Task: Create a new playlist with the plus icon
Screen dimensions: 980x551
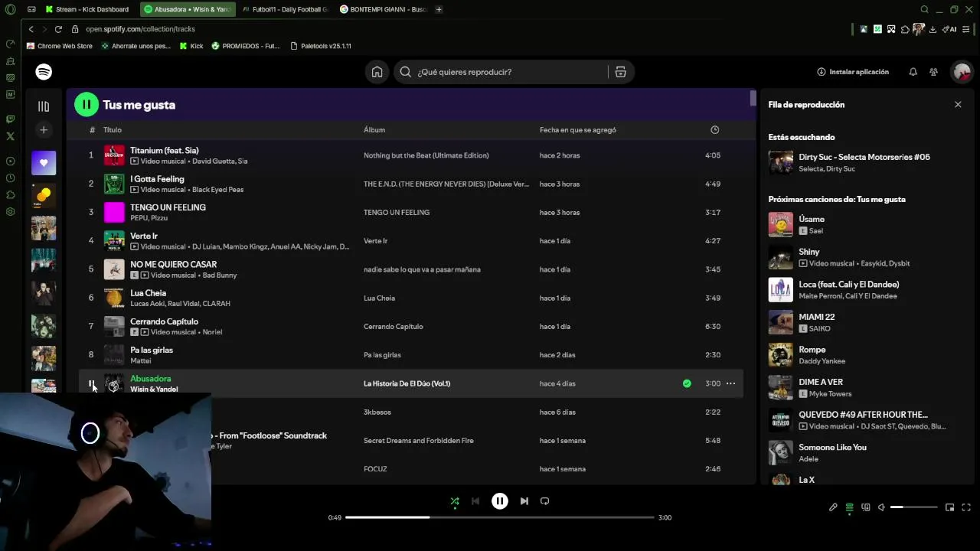Action: coord(44,130)
